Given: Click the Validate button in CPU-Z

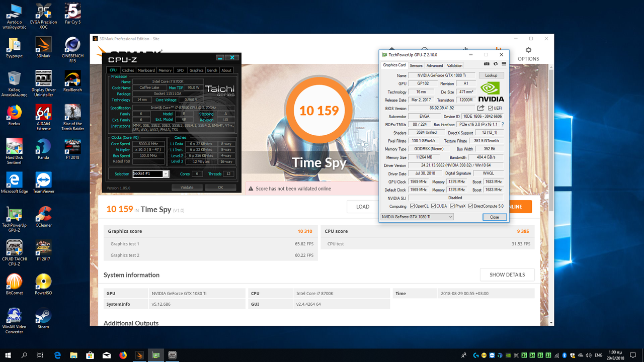Looking at the screenshot, I should click(187, 188).
